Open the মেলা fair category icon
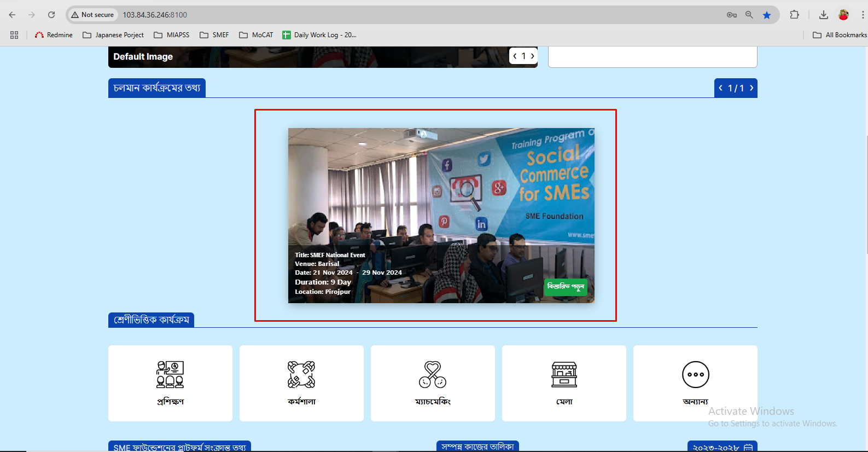 point(564,374)
